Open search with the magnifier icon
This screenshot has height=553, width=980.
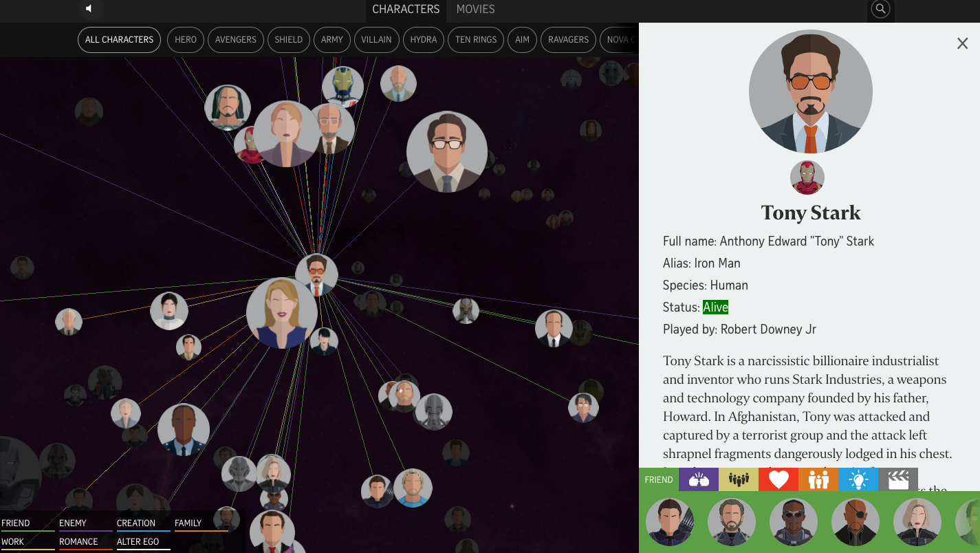(x=880, y=9)
